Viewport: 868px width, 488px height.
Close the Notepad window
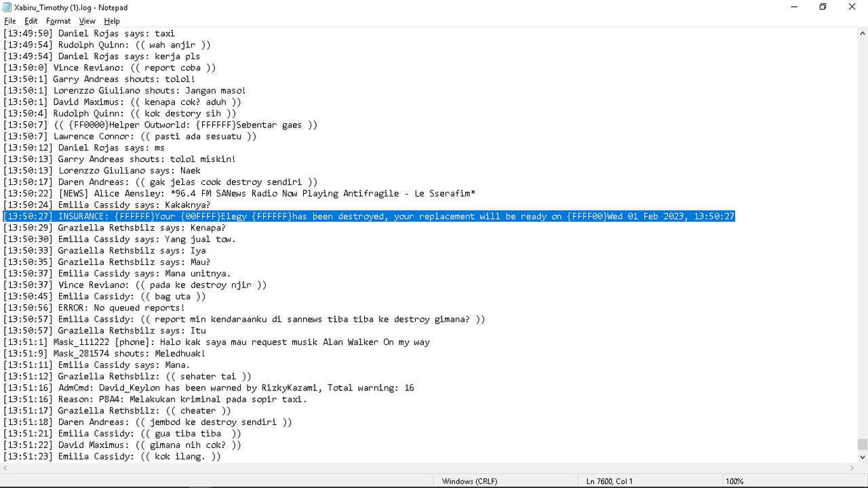click(x=852, y=7)
